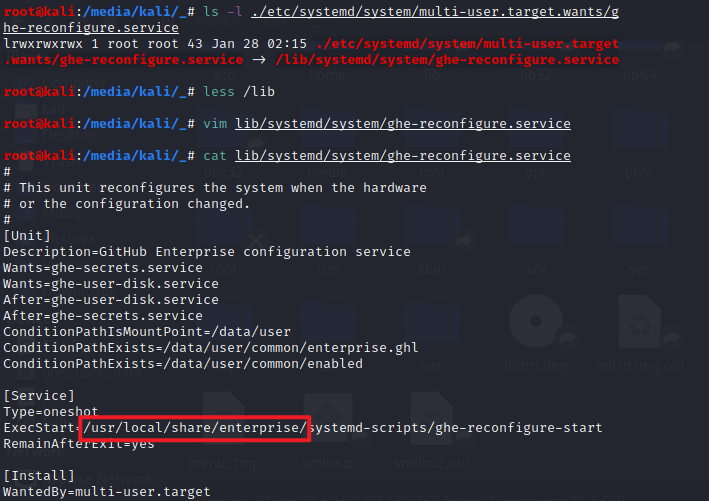The image size is (709, 501).
Task: Click the 'root@kali' prompt on the less line
Action: [39, 92]
